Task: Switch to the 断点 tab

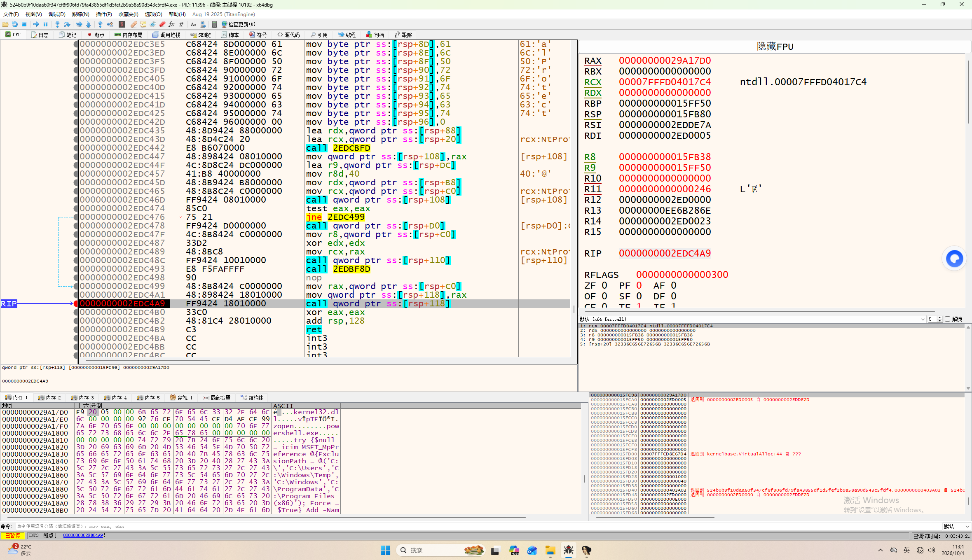Action: [96, 35]
